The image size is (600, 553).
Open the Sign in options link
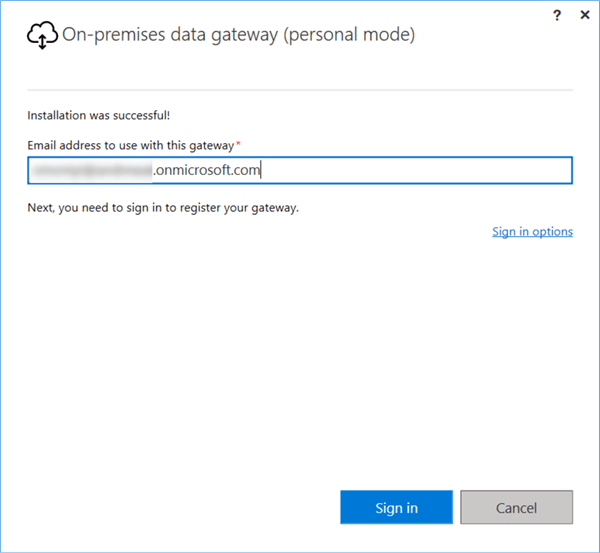pos(532,232)
